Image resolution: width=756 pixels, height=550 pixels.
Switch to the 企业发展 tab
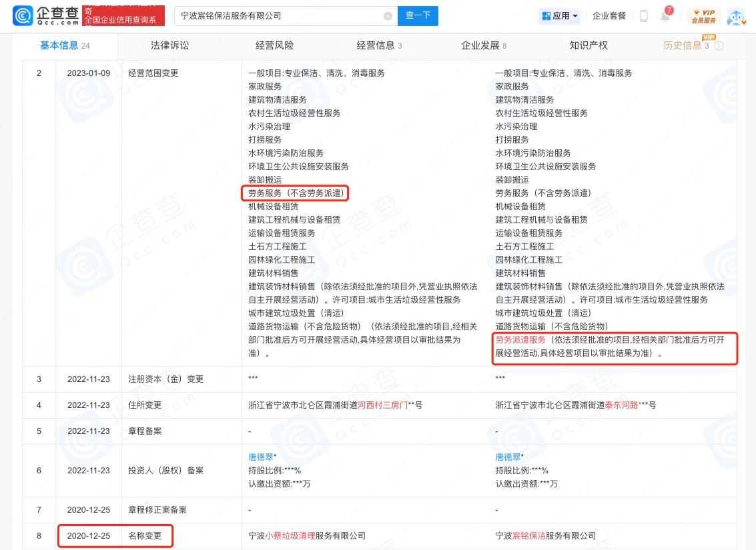484,46
